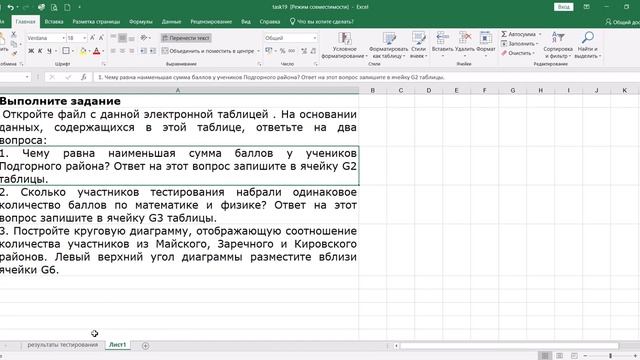This screenshot has width=640, height=360.
Task: Toggle underline Ч formatting
Action: pos(49,51)
